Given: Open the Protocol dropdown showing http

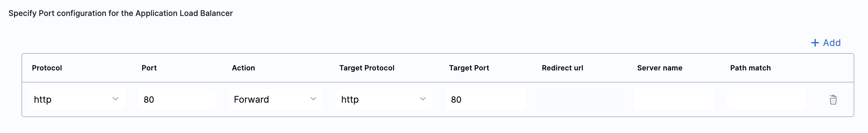Looking at the screenshot, I should (77, 99).
